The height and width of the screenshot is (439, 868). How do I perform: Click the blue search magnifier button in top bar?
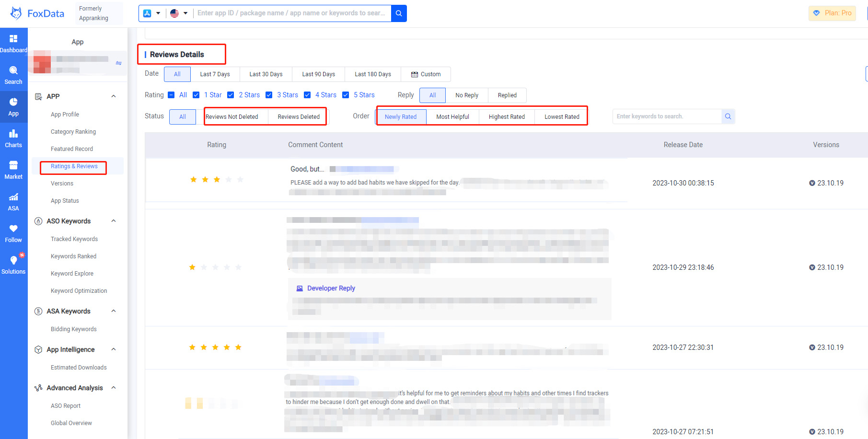(399, 13)
